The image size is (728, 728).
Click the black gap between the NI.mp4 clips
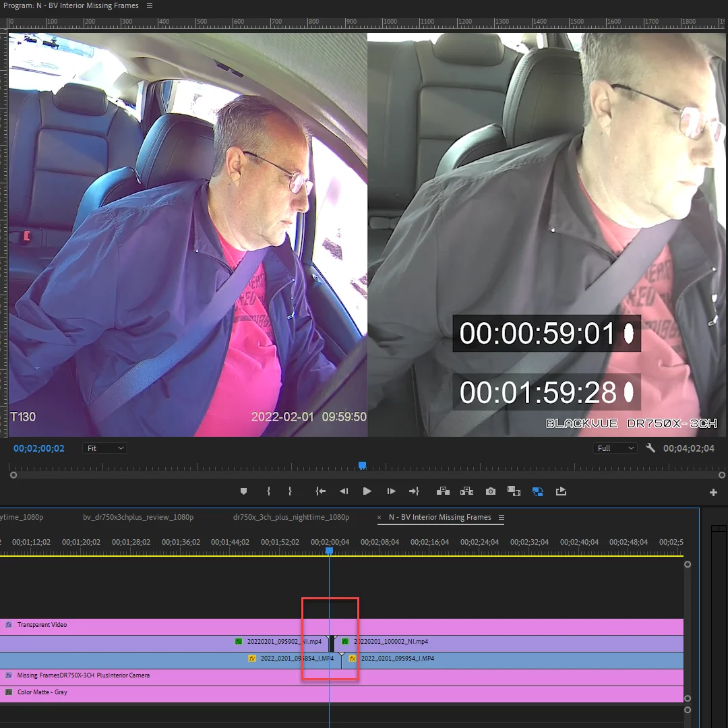coord(332,644)
